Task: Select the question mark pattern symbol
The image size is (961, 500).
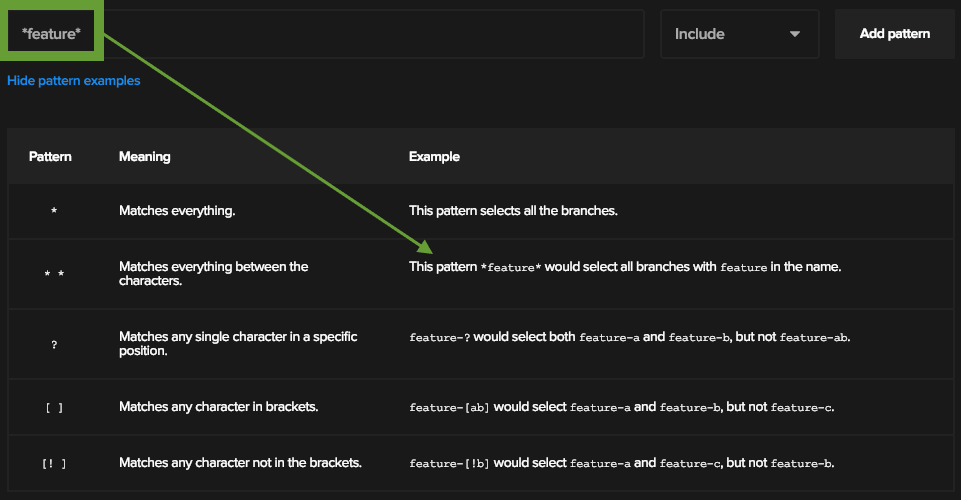Action: (x=54, y=344)
